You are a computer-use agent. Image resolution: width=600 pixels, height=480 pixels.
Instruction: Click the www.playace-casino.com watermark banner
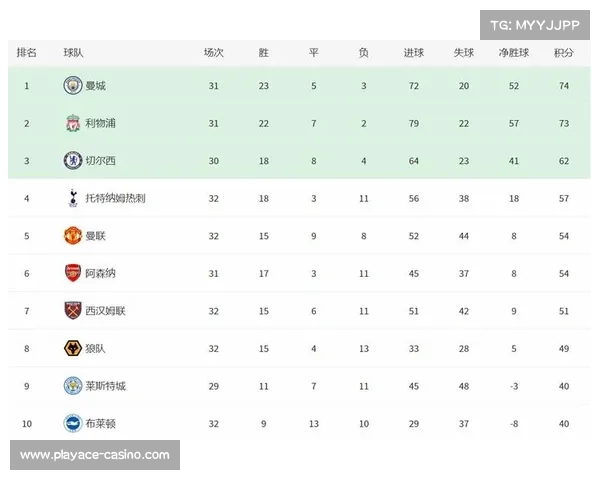(95, 455)
